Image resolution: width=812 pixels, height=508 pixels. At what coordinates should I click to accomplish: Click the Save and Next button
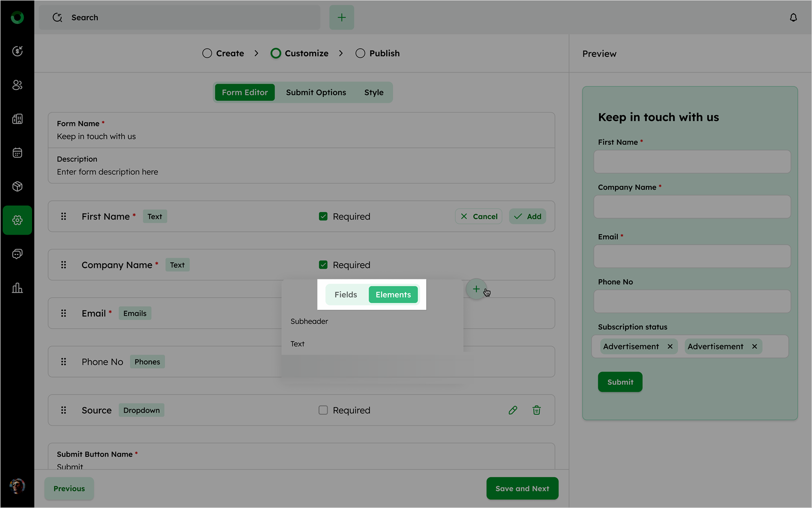[522, 489]
